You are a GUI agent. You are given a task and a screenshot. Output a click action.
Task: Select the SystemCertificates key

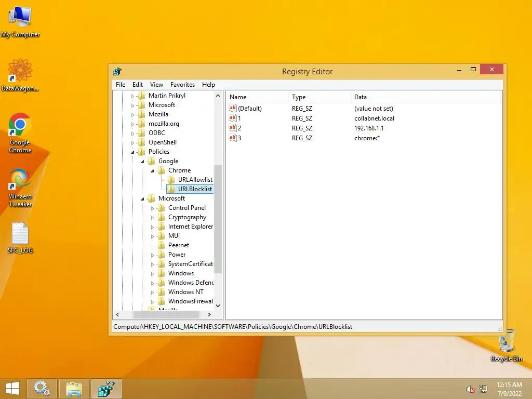pos(190,263)
